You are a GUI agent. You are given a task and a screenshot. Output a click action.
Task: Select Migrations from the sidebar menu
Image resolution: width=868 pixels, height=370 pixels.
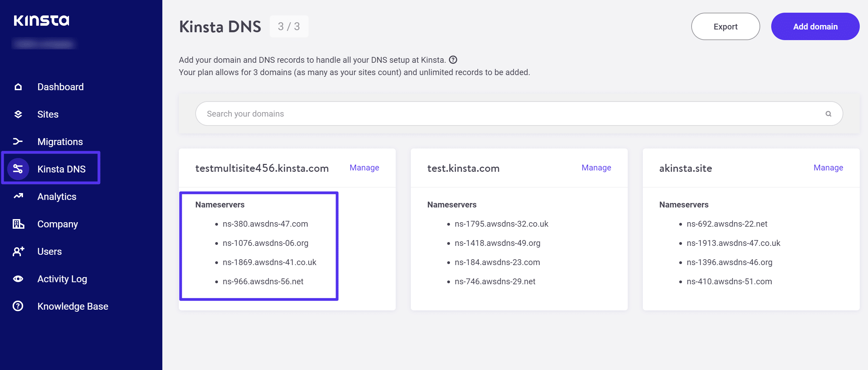pyautogui.click(x=60, y=141)
